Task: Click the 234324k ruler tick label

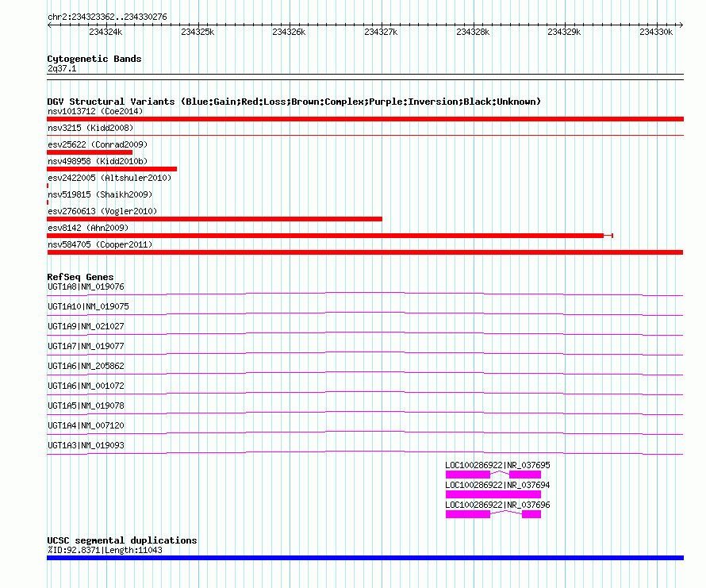Action: (106, 32)
